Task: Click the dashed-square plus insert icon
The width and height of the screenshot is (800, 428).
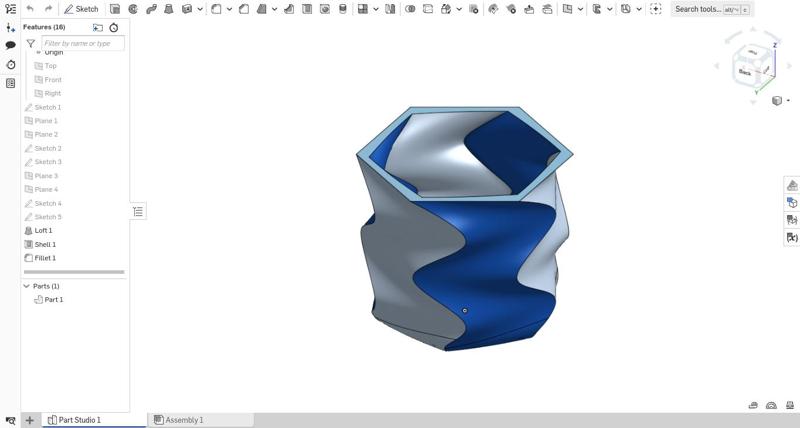Action: [656, 9]
